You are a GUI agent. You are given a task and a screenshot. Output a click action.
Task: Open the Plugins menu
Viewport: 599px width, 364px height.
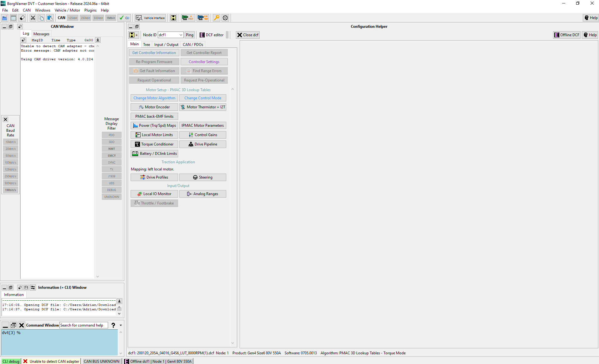pyautogui.click(x=90, y=10)
